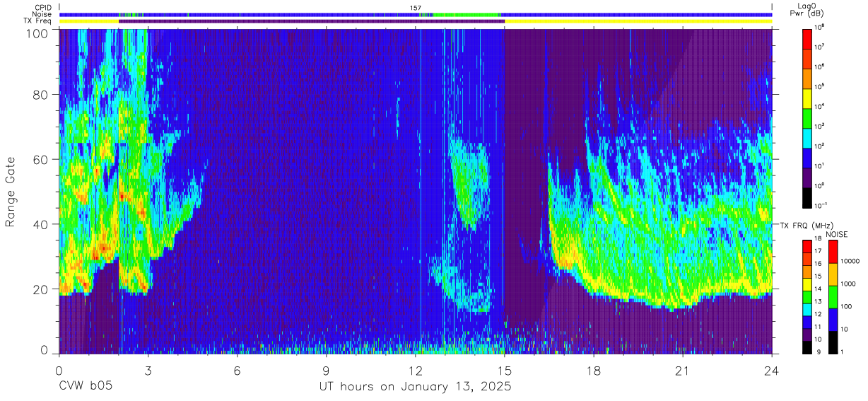This screenshot has height=401, width=868.
Task: Click the 'NOISE' legend title
Action: [x=838, y=233]
